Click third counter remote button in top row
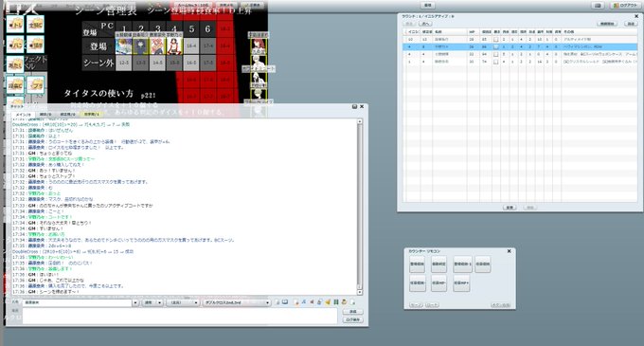644x346 pixels. coord(463,264)
